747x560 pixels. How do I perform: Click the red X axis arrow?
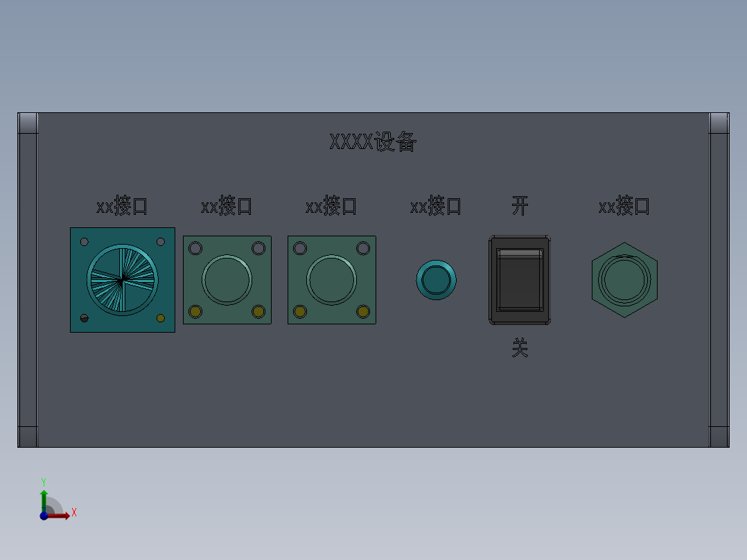coord(60,516)
